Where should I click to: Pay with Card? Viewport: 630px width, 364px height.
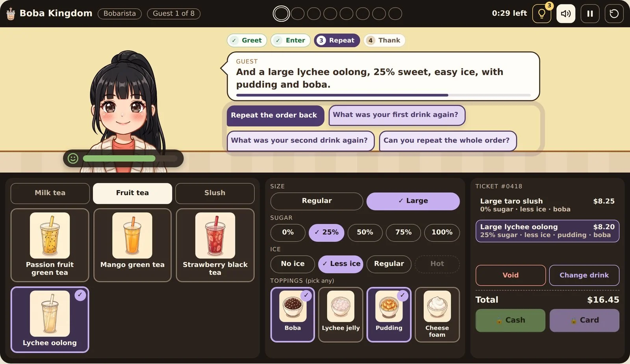584,320
